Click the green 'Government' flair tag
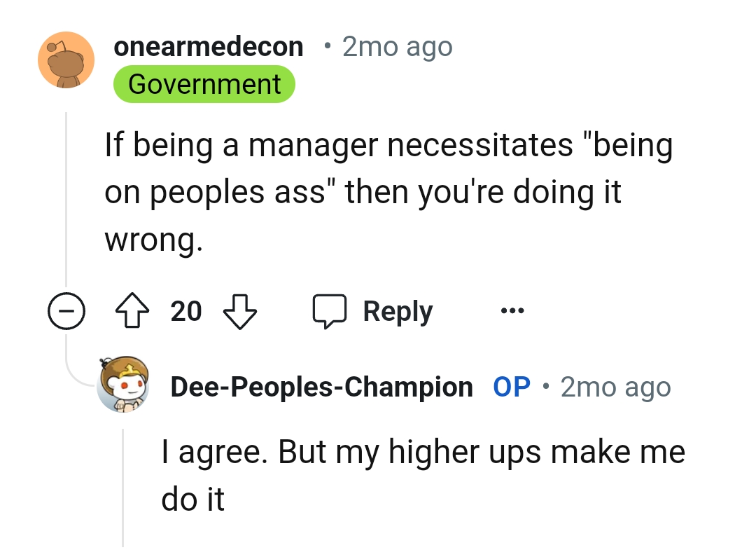Viewport: 756px width, 550px height. pyautogui.click(x=204, y=83)
